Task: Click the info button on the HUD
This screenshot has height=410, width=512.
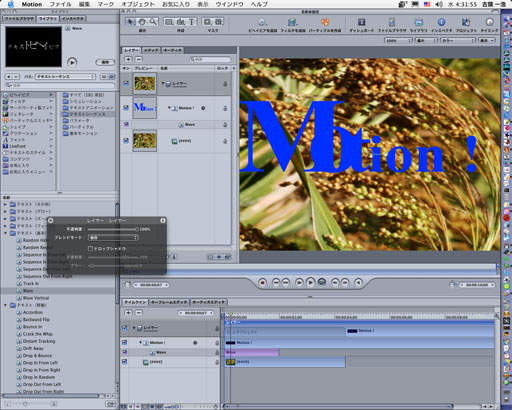Action: [163, 220]
